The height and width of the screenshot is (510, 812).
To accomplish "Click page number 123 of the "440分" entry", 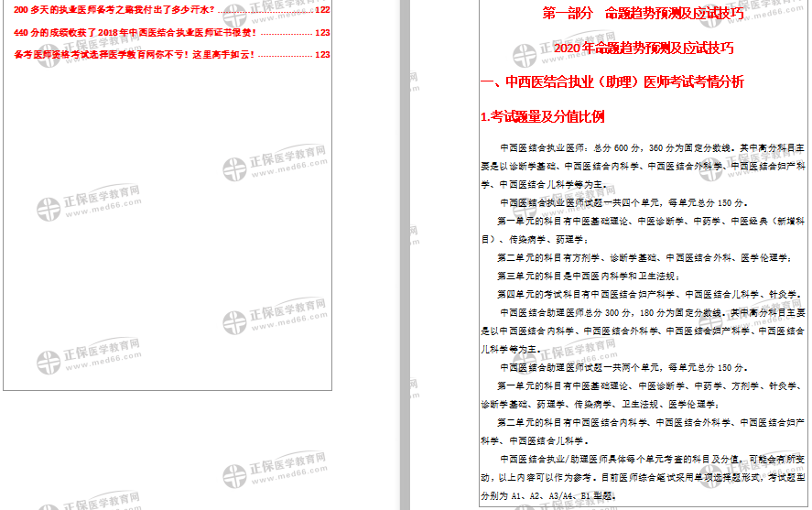I will [322, 32].
